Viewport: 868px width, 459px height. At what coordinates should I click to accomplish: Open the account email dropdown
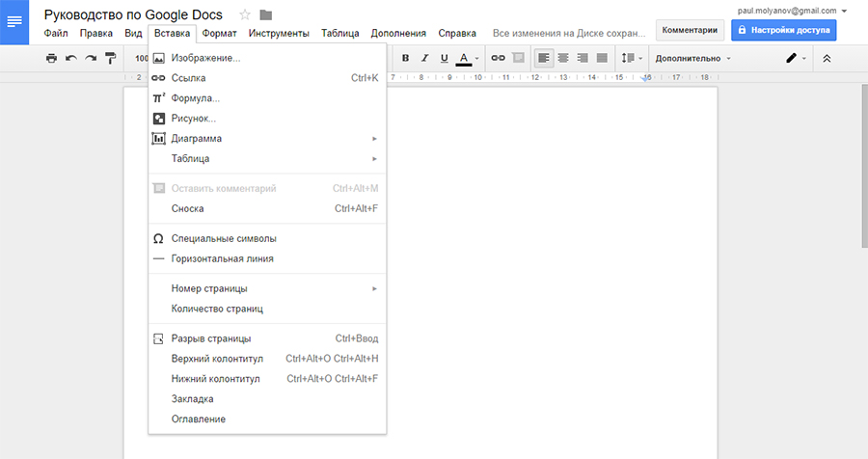pyautogui.click(x=792, y=11)
